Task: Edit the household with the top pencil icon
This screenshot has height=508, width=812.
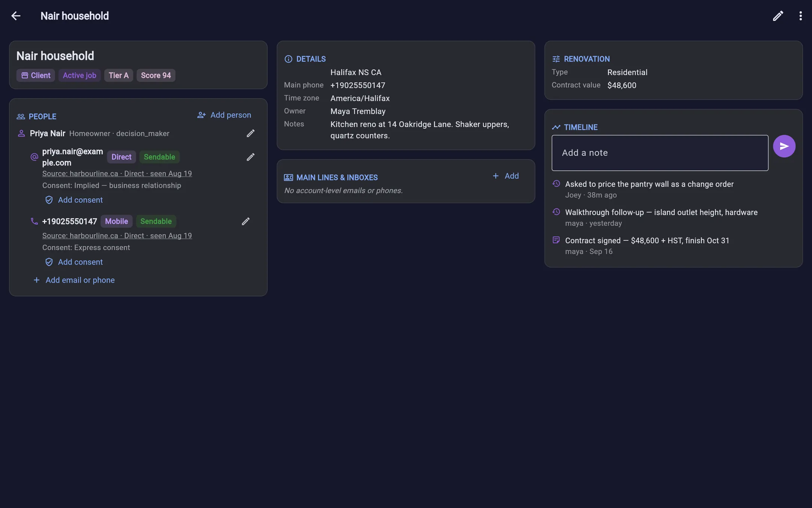Action: pyautogui.click(x=778, y=16)
